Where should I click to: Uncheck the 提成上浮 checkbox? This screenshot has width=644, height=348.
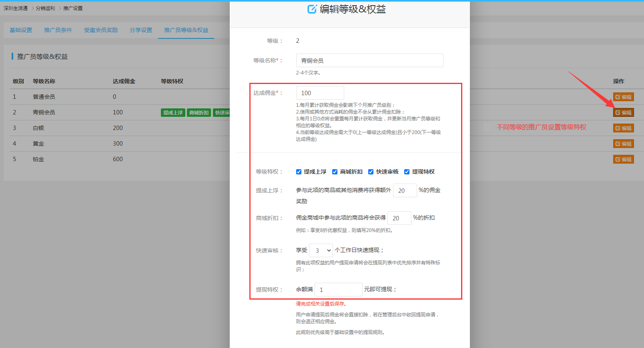point(299,172)
